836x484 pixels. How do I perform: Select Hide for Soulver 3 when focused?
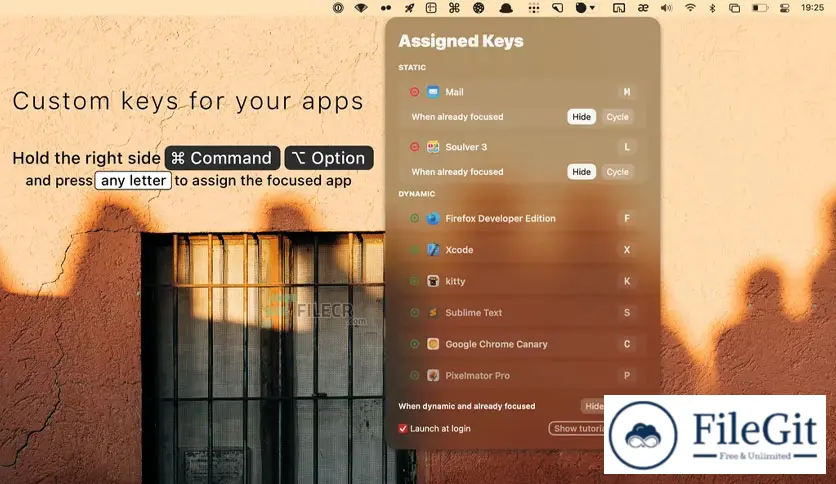click(581, 172)
